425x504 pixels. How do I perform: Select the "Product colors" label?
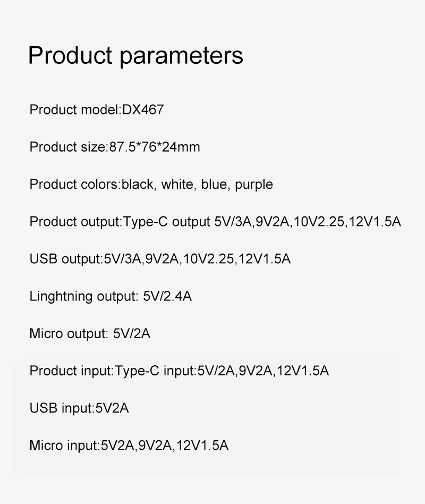point(73,184)
